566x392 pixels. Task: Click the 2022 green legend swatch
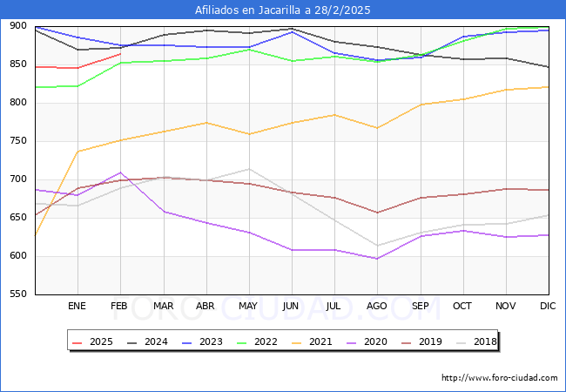tap(241, 341)
